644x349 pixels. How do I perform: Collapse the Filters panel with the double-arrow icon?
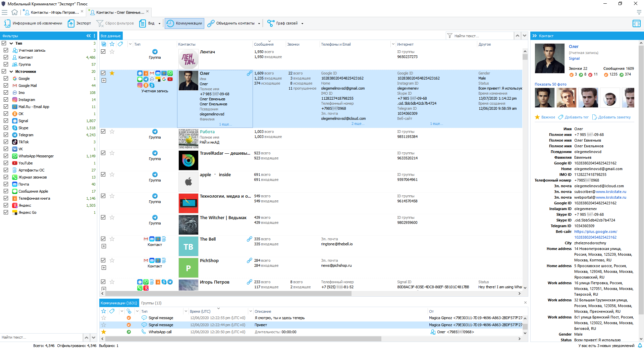click(x=89, y=36)
